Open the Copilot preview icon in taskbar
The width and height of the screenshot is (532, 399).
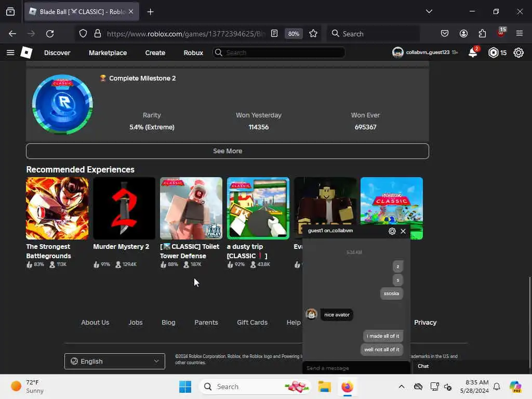(515, 387)
